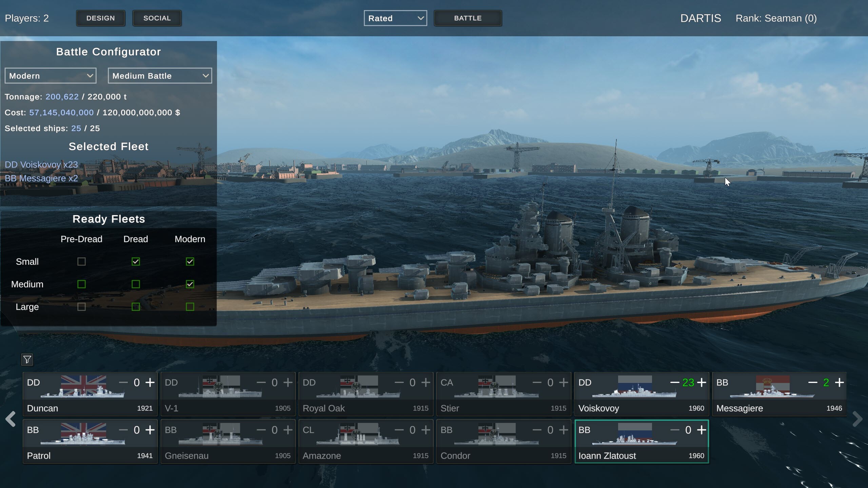Click the DD Voiskovoy x23 fleet link

[x=41, y=164]
